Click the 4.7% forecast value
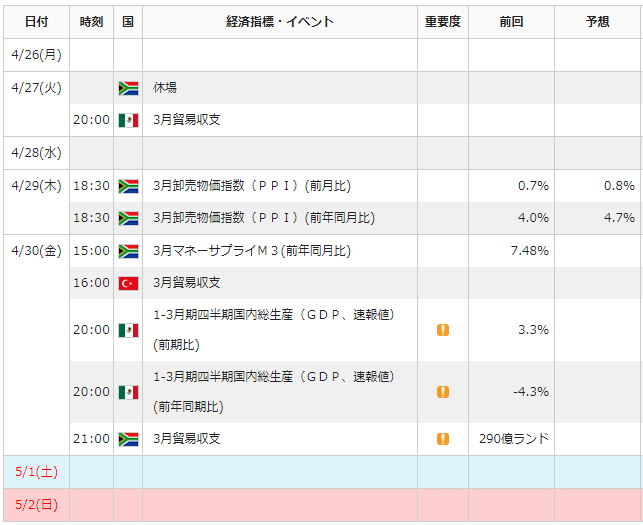The width and height of the screenshot is (643, 525). (x=619, y=217)
